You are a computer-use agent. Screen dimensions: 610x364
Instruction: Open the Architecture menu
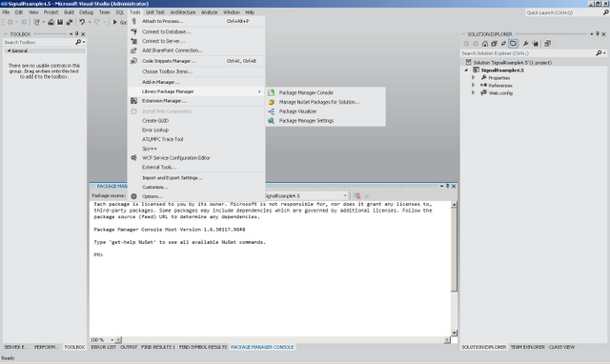click(x=182, y=12)
